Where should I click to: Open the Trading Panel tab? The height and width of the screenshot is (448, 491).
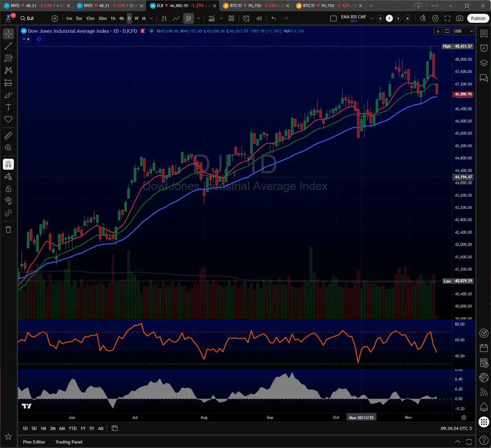point(69,442)
